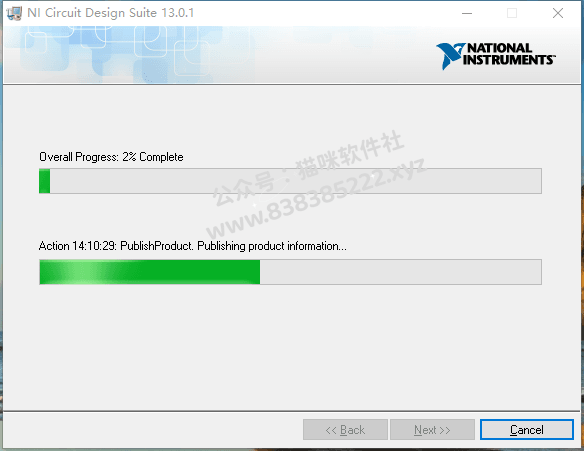Image resolution: width=584 pixels, height=451 pixels.
Task: Click the empty part of overall progress bar
Action: [295, 181]
